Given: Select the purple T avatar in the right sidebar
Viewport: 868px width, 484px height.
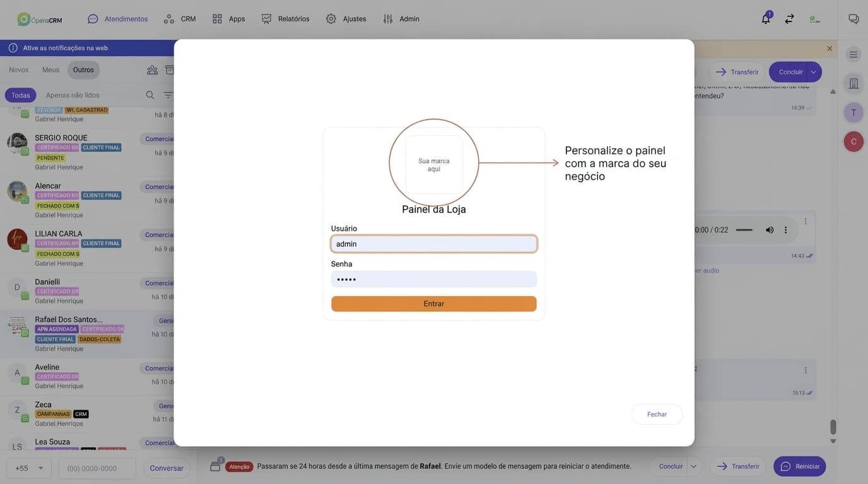Looking at the screenshot, I should tap(853, 113).
